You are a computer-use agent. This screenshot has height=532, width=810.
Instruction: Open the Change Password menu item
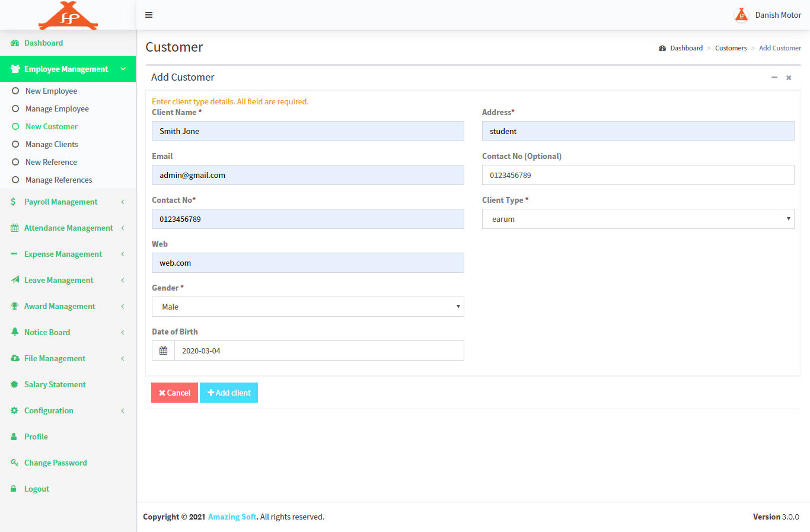point(55,463)
